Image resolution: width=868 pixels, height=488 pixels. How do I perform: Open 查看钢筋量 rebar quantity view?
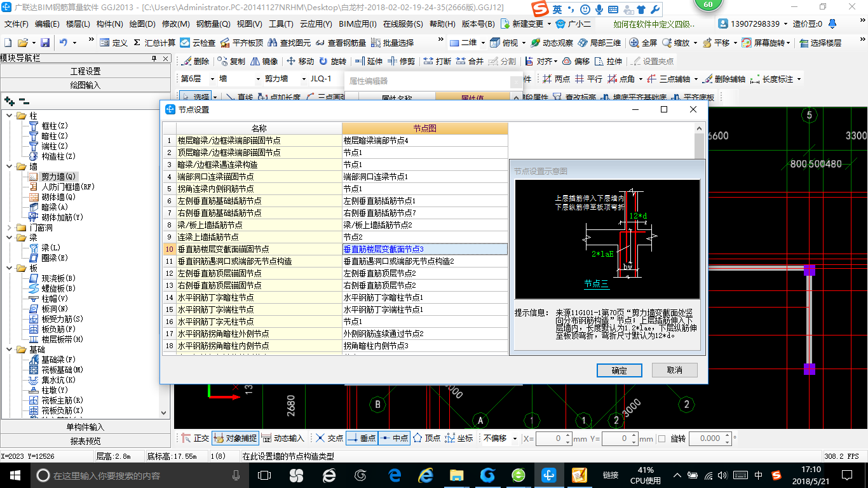coord(341,43)
